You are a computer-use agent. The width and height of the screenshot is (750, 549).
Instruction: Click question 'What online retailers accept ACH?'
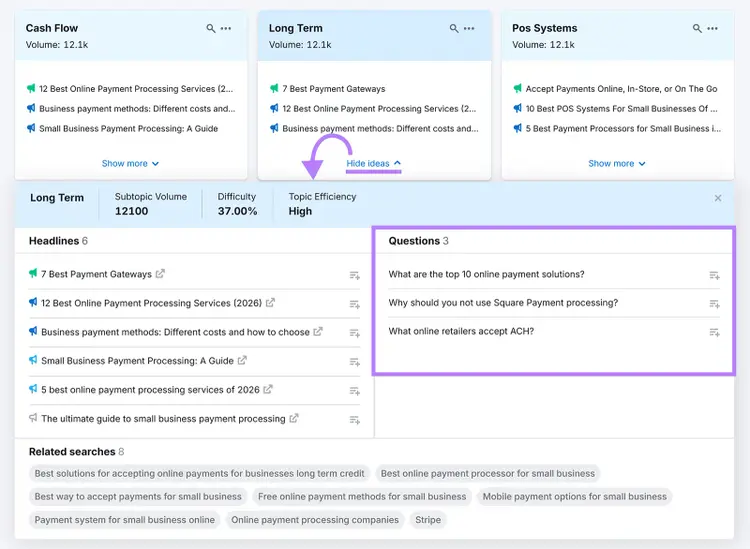click(x=461, y=331)
